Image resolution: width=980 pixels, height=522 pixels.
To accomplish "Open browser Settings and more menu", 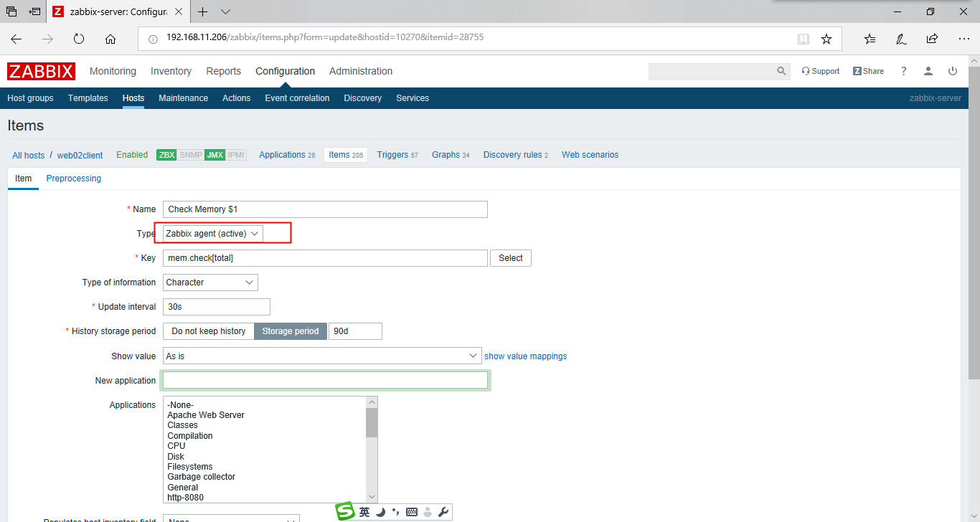I will 963,39.
